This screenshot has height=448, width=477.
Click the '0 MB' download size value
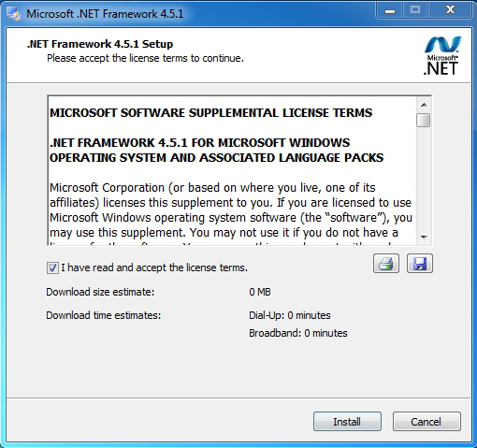click(x=260, y=292)
